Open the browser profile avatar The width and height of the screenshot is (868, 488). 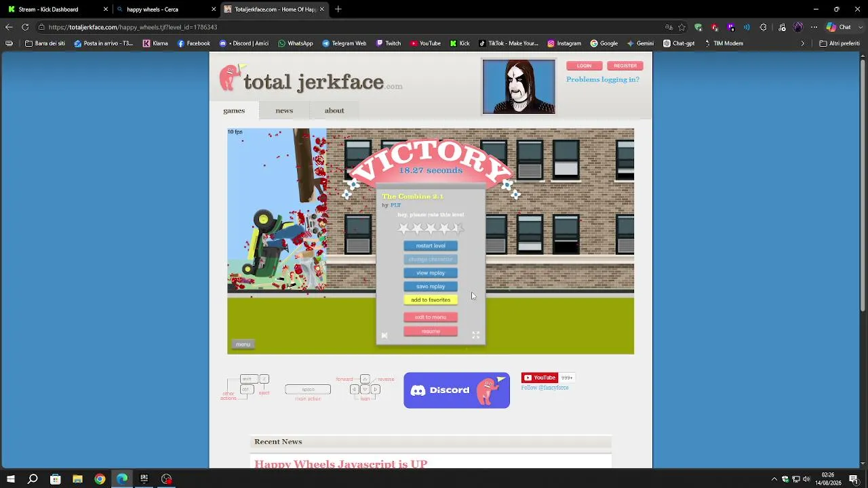click(x=798, y=27)
